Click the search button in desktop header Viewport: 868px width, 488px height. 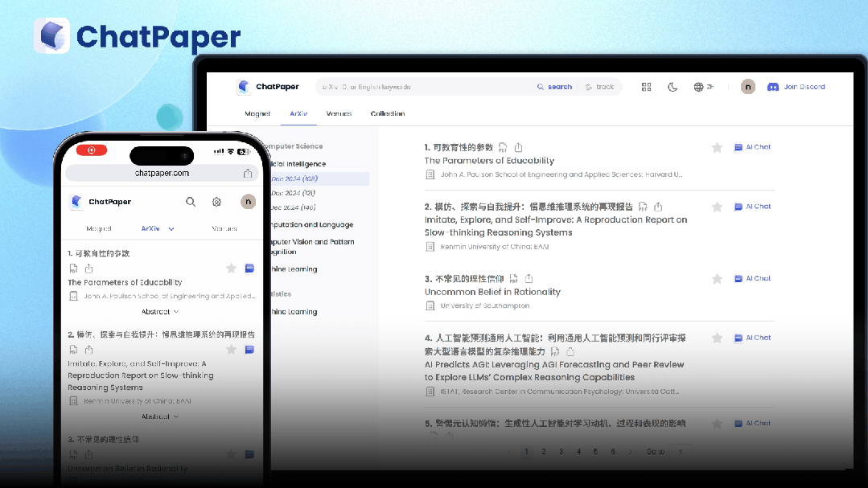pyautogui.click(x=554, y=87)
